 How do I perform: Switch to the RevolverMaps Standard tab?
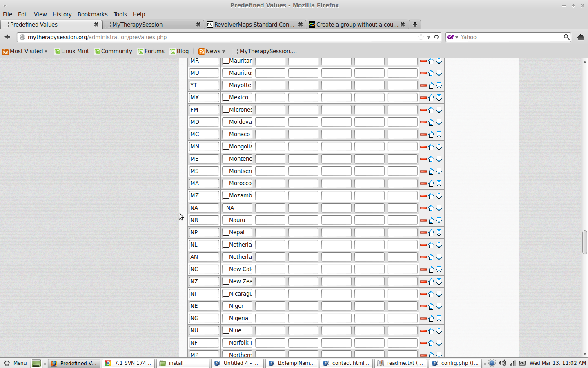(254, 25)
